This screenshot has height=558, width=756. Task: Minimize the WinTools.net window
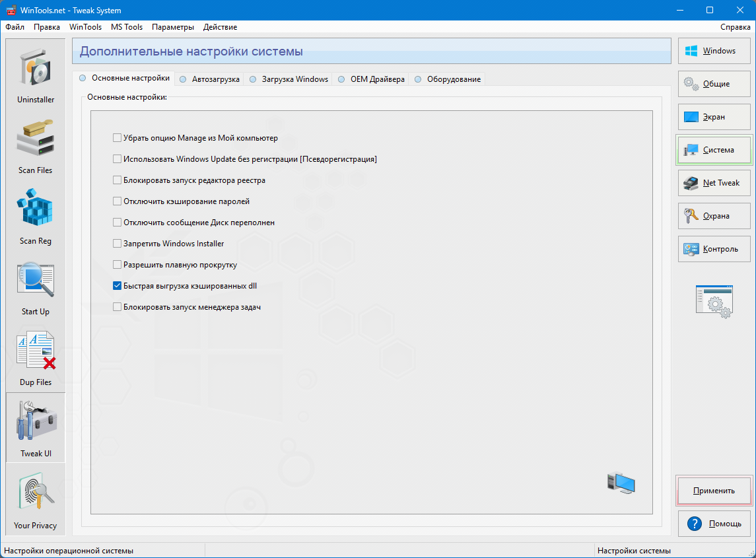click(x=680, y=10)
